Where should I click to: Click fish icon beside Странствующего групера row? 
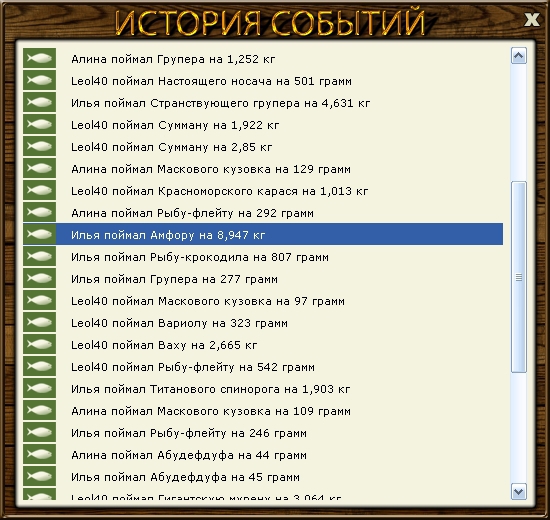tap(39, 102)
